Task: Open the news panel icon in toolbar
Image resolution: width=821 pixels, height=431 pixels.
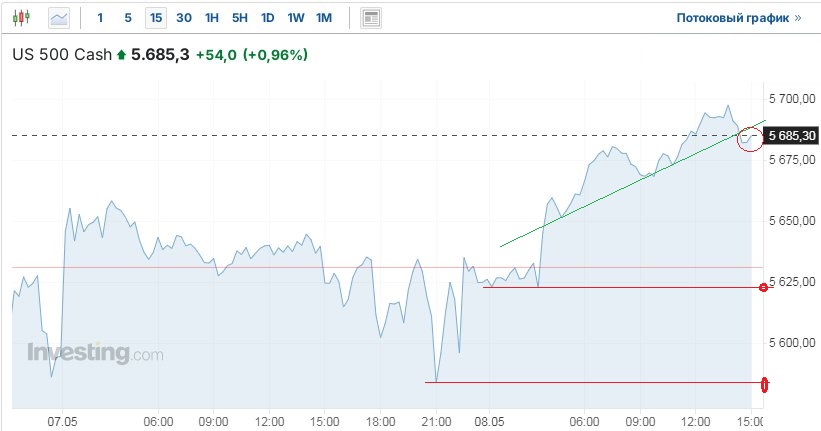Action: [x=371, y=18]
